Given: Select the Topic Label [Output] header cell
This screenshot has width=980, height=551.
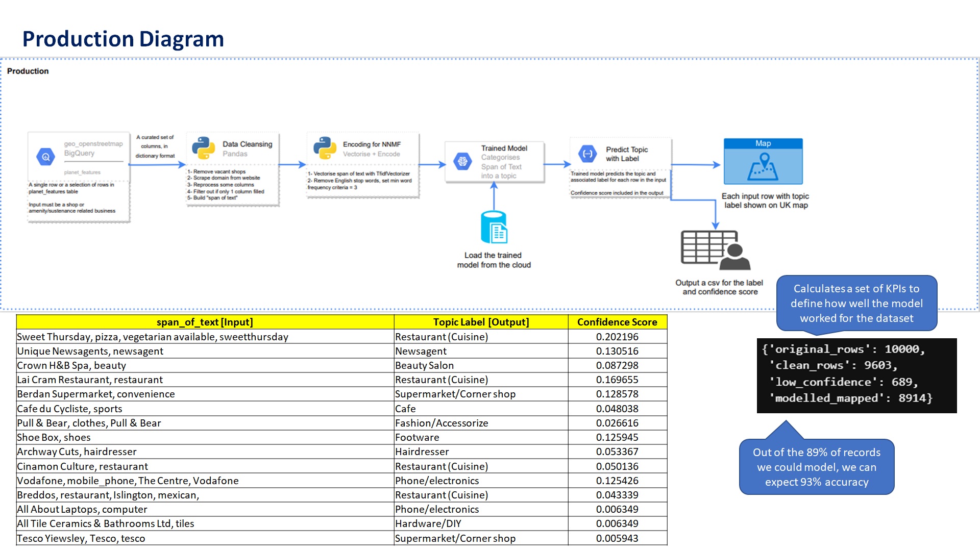Looking at the screenshot, I should point(481,322).
